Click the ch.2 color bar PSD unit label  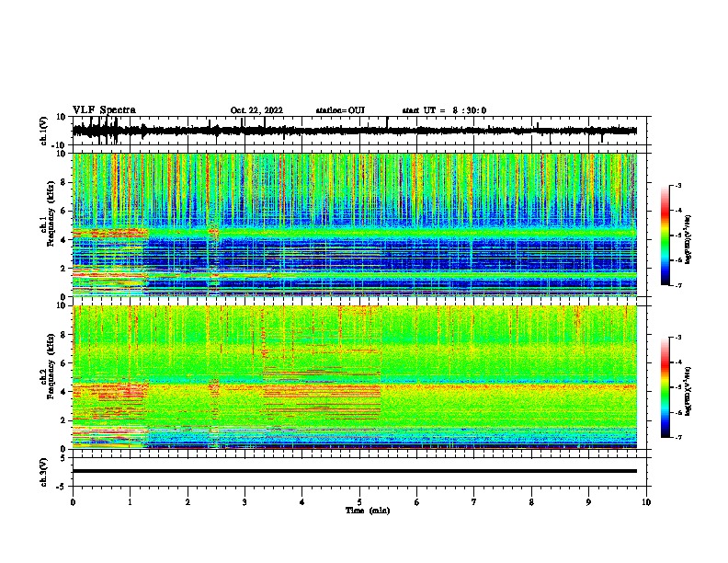point(688,391)
